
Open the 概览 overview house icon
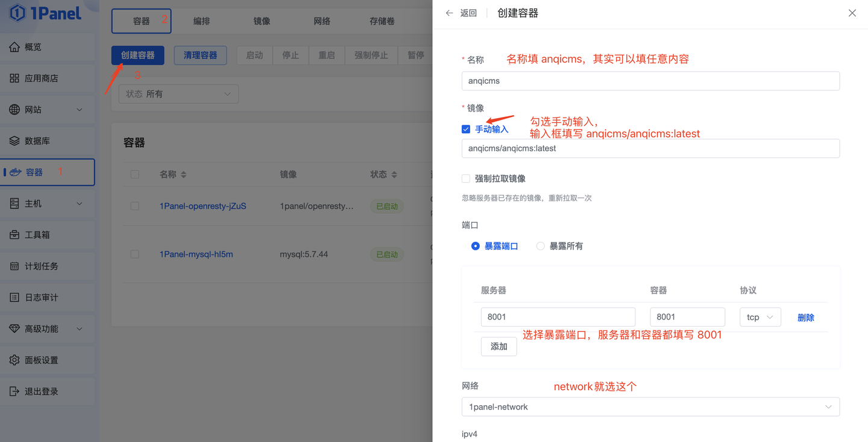pyautogui.click(x=14, y=47)
